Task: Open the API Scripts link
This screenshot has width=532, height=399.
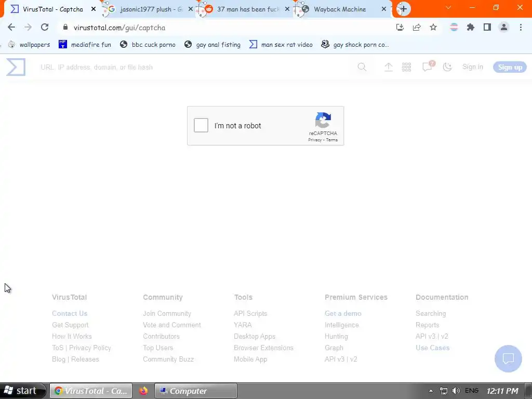Action: click(x=250, y=313)
